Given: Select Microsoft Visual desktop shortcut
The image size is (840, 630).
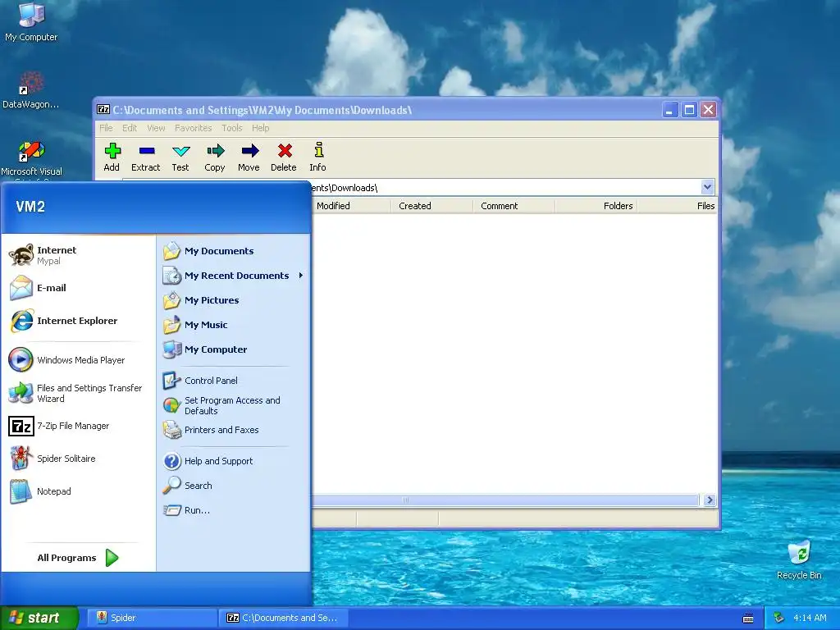Looking at the screenshot, I should coord(32,158).
